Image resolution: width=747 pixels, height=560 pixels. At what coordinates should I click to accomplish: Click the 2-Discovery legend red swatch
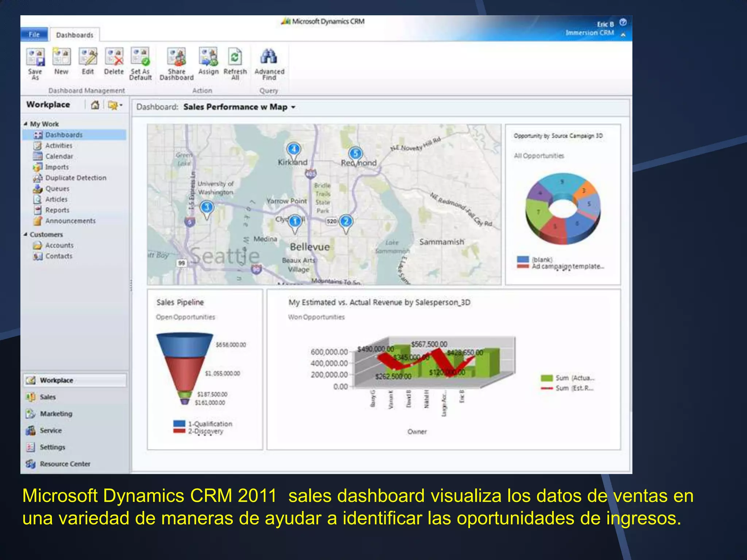point(179,431)
